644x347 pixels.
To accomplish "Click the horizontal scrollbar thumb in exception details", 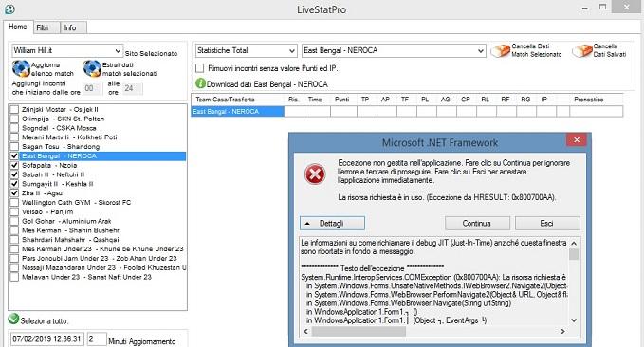I will coord(359,331).
